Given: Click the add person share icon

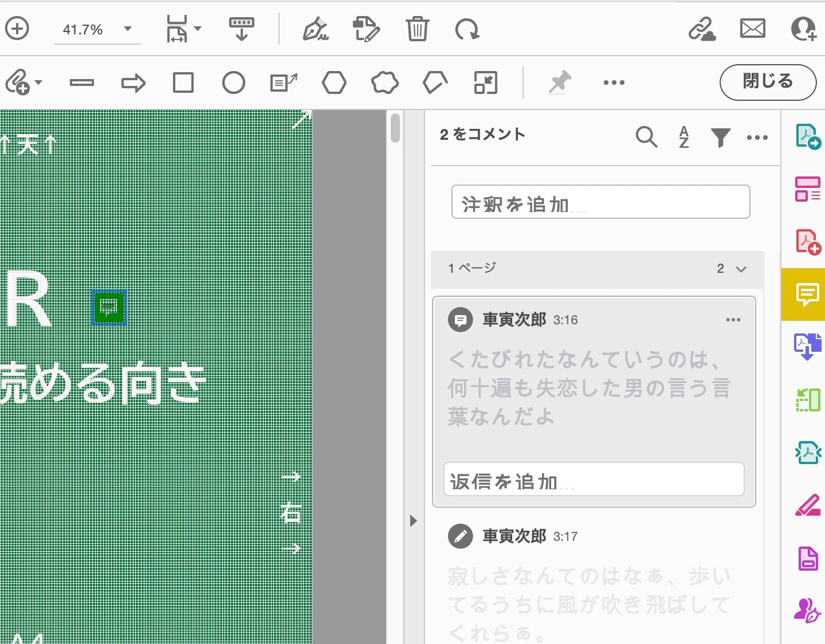Looking at the screenshot, I should 803,29.
